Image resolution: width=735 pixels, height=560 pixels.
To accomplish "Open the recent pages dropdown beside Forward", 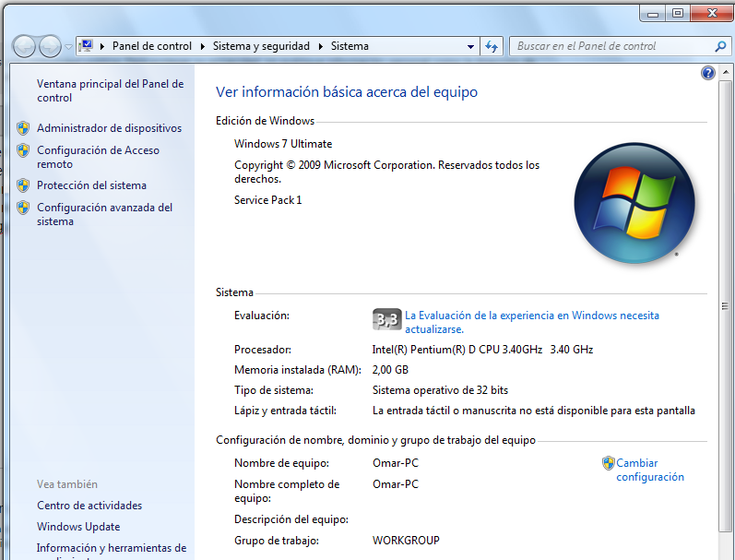I will (x=68, y=46).
